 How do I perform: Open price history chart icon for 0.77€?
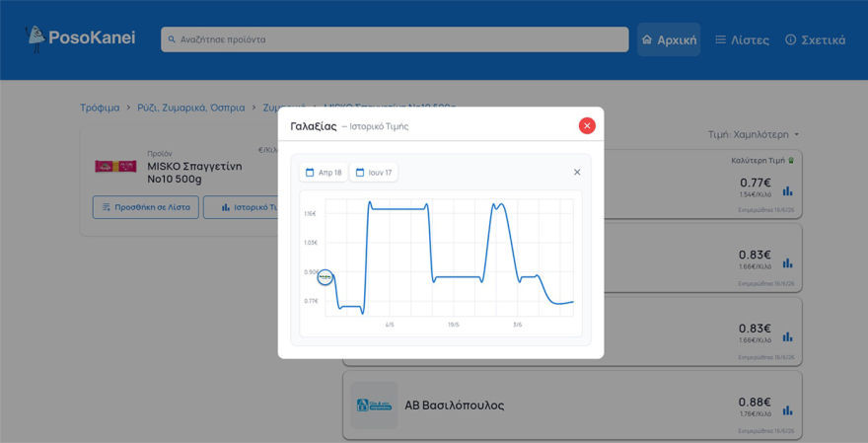[x=787, y=191]
